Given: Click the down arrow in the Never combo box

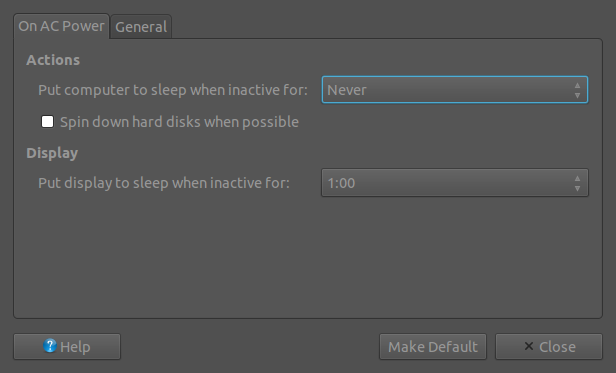Looking at the screenshot, I should (x=577, y=95).
